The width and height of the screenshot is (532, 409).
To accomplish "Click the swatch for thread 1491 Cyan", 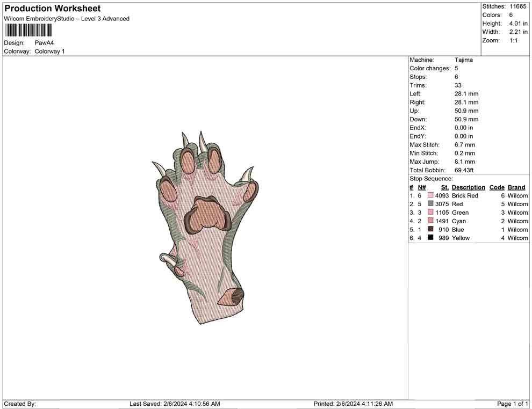I will pyautogui.click(x=430, y=221).
